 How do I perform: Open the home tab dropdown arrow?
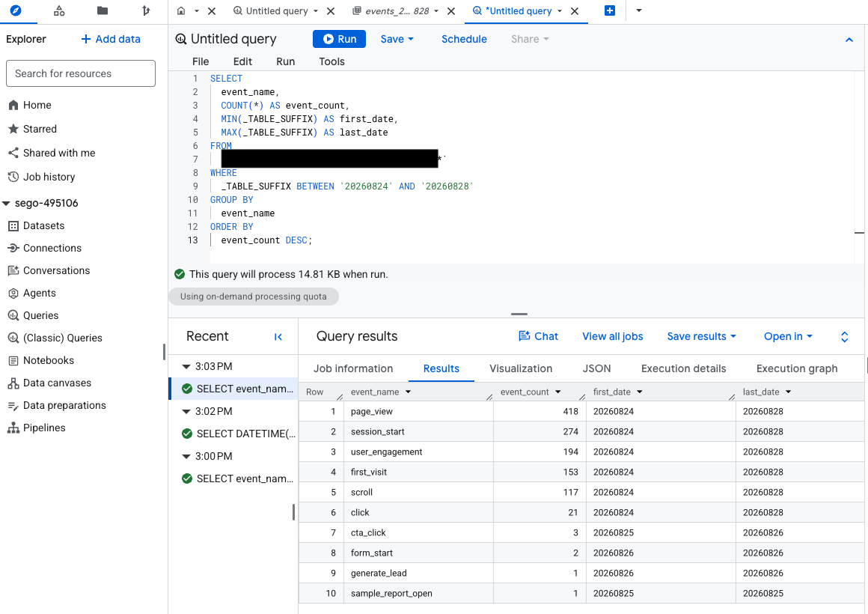pyautogui.click(x=196, y=11)
